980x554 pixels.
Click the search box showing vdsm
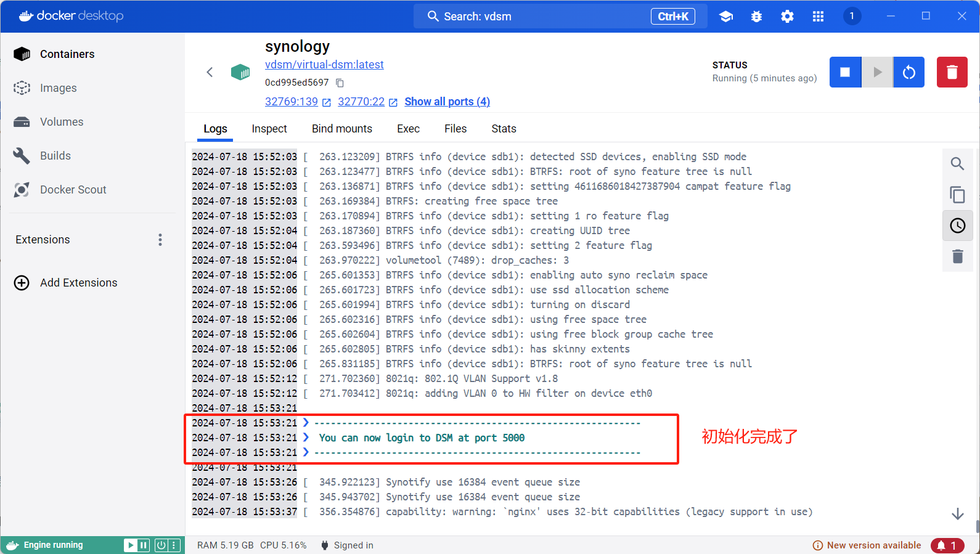560,17
